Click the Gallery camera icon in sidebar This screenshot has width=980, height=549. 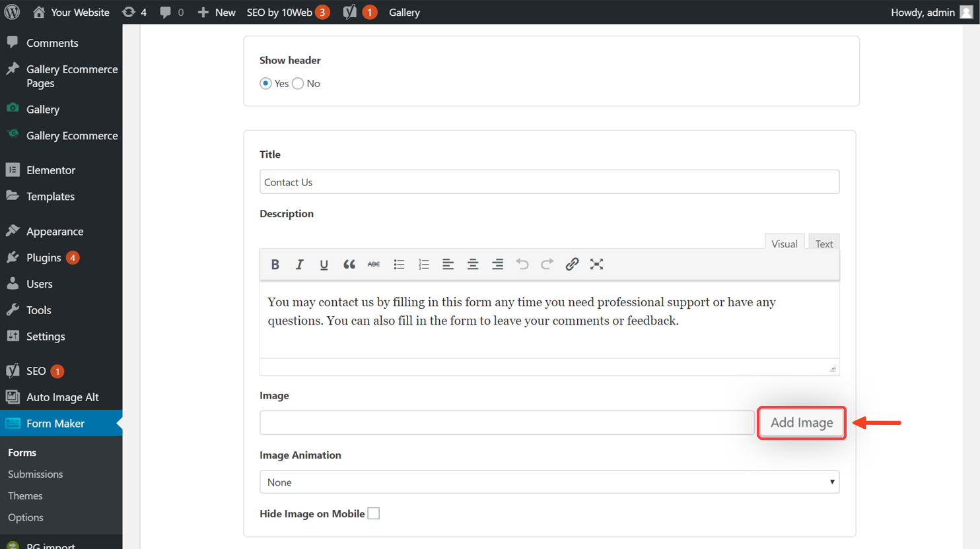click(x=13, y=108)
